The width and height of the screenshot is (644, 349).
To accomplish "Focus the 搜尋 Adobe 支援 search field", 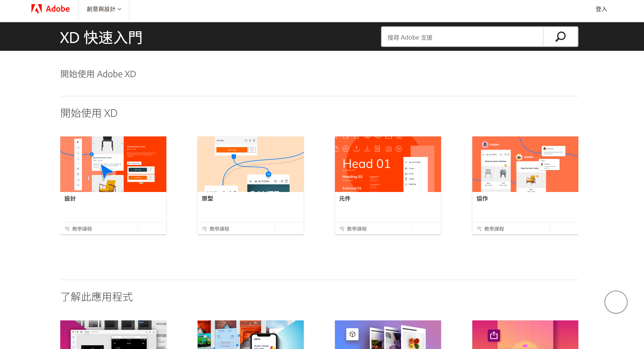I will tap(462, 37).
